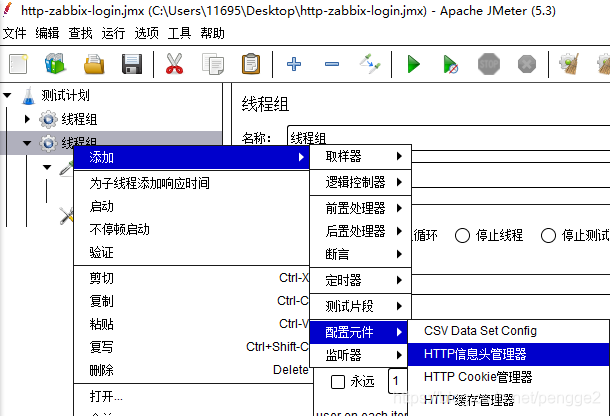Viewport: 610px width, 416px height.
Task: Choose 不停顿启动 in context menu
Action: coord(191,229)
